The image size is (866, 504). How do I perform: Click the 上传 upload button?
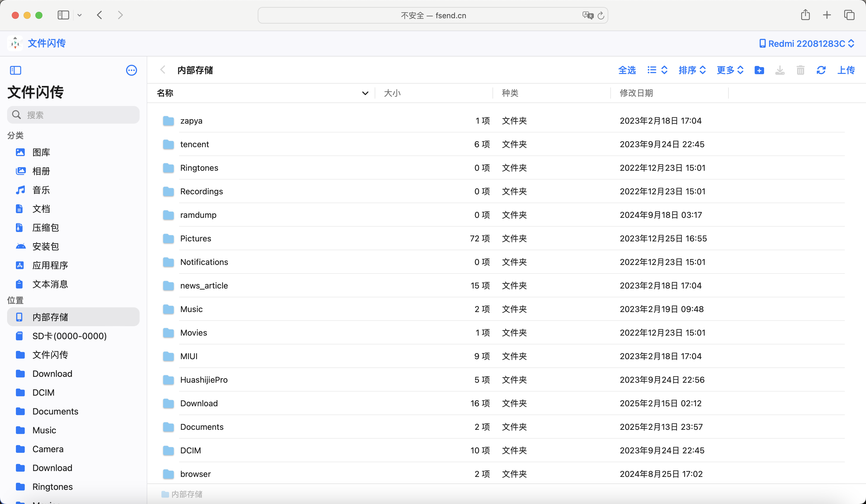846,70
